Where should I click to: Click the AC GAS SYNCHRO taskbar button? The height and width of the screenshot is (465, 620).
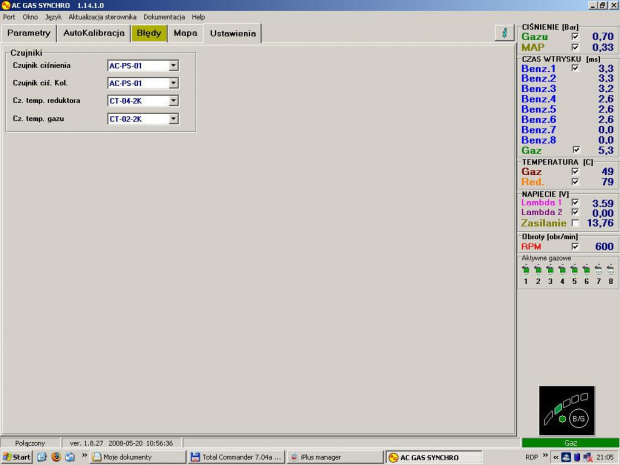[434, 457]
